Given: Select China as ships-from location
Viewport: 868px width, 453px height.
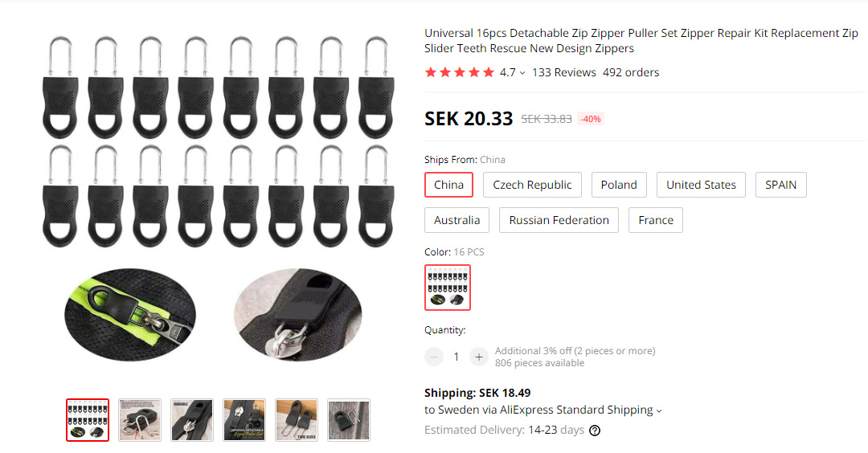Looking at the screenshot, I should pyautogui.click(x=448, y=185).
